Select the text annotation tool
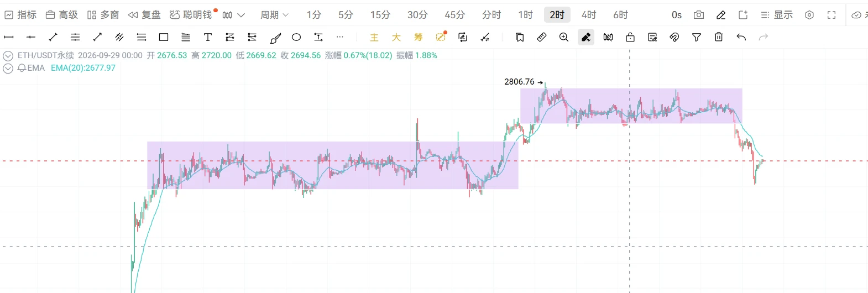This screenshot has height=293, width=868. (208, 37)
